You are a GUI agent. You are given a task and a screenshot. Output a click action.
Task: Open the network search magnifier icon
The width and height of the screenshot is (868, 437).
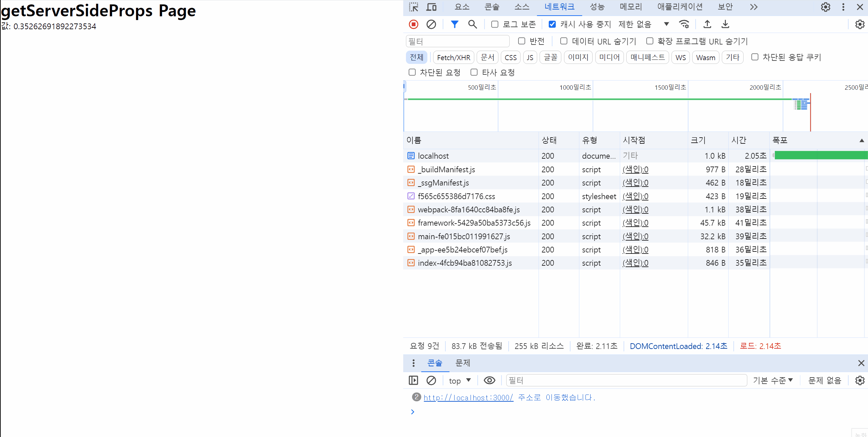pos(472,24)
